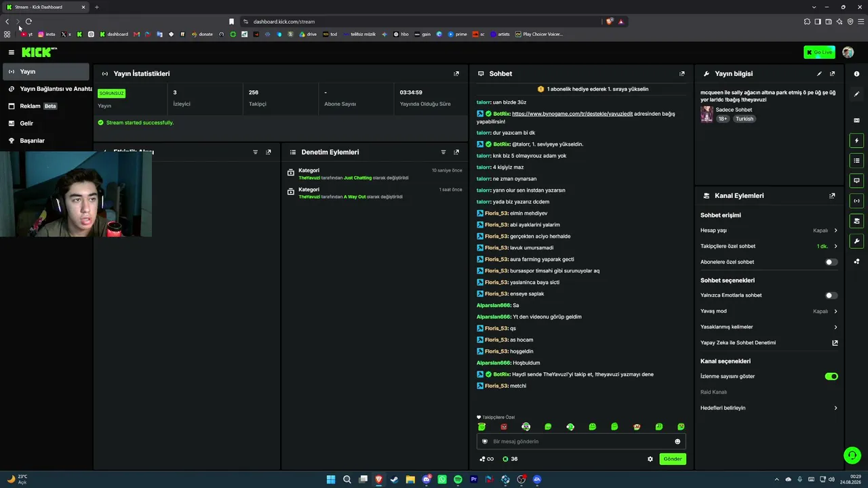The width and height of the screenshot is (868, 488).
Task: Click username Alparslan666 on the Hoşbuldum message
Action: click(494, 363)
